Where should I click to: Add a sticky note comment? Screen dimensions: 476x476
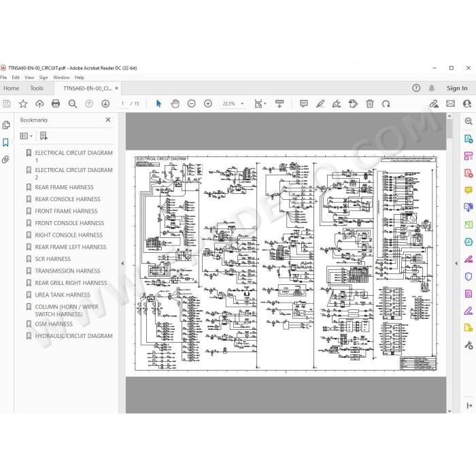[303, 104]
